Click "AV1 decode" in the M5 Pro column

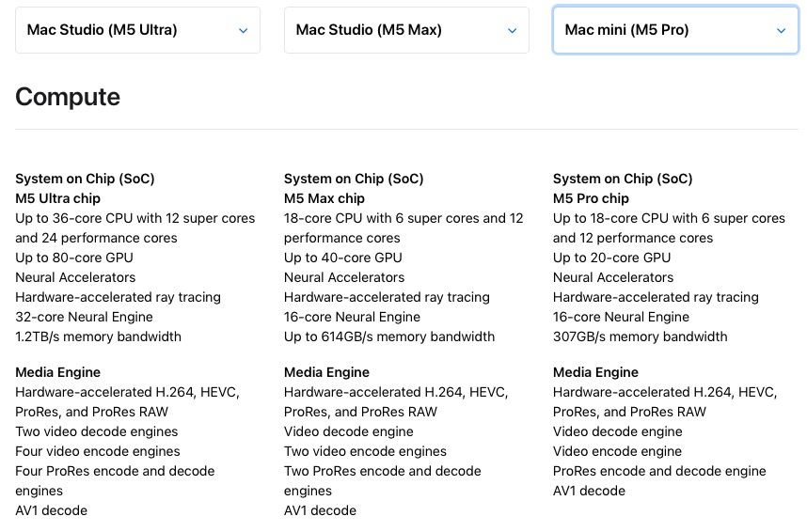point(590,491)
